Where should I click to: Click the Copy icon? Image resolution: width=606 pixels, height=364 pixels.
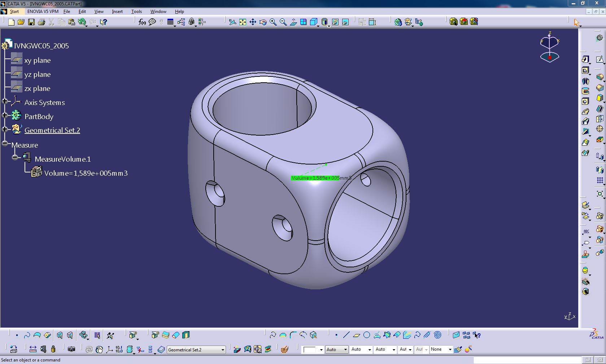point(62,22)
